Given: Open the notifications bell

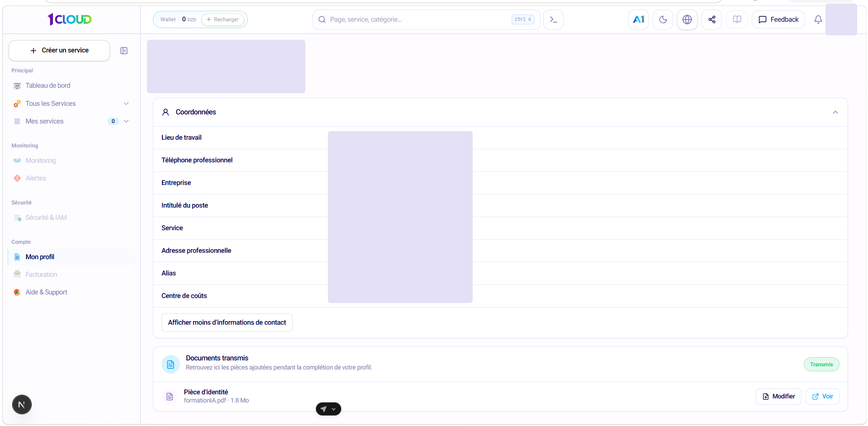Looking at the screenshot, I should pyautogui.click(x=818, y=19).
